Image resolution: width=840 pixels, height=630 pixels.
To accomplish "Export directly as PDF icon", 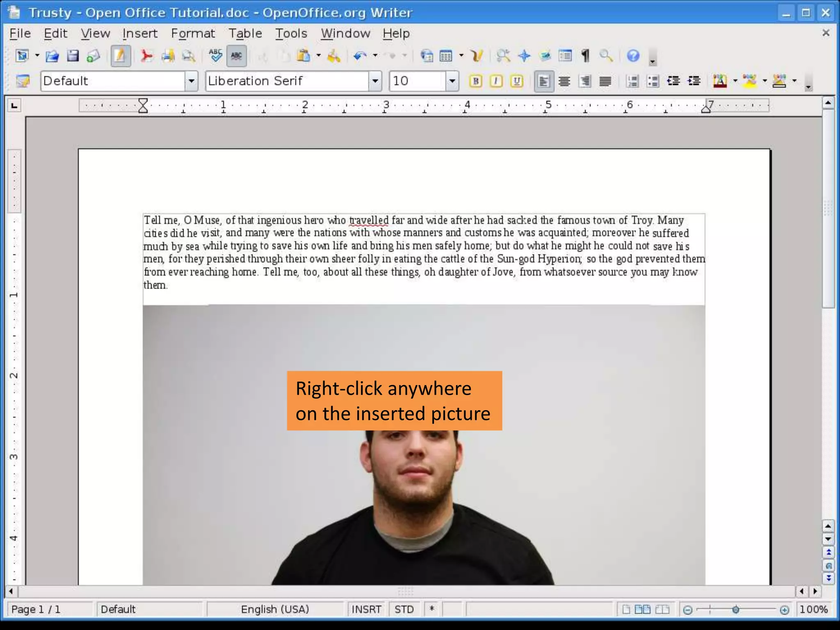I will click(x=146, y=56).
